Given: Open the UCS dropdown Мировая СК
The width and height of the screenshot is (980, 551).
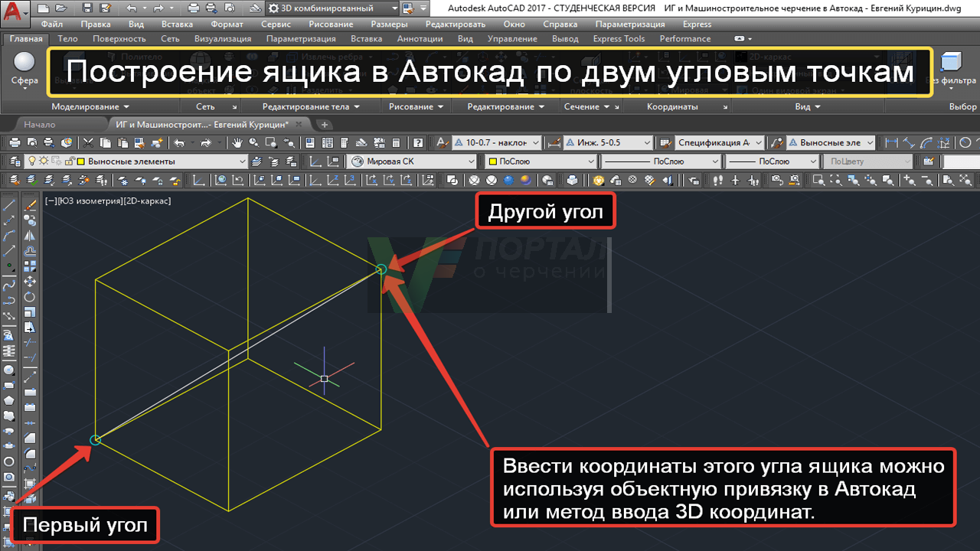Looking at the screenshot, I should pyautogui.click(x=413, y=161).
